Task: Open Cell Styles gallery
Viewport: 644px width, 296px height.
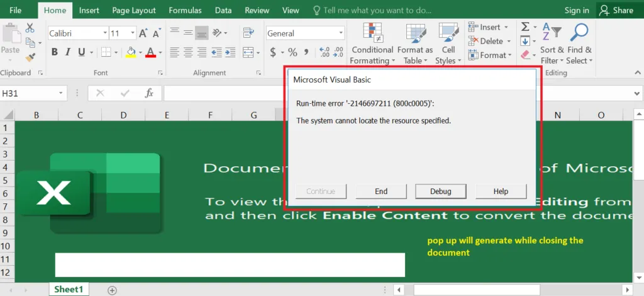Action: pyautogui.click(x=448, y=43)
